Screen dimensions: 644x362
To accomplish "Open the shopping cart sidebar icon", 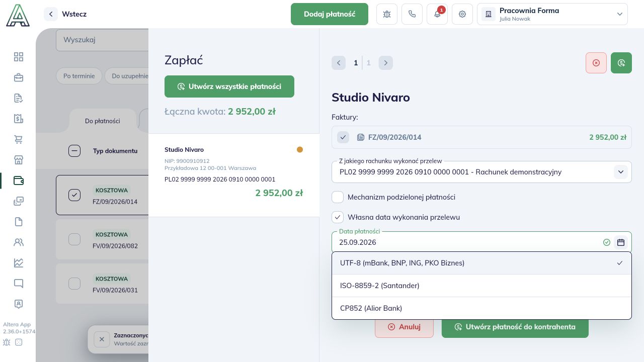I will point(19,139).
